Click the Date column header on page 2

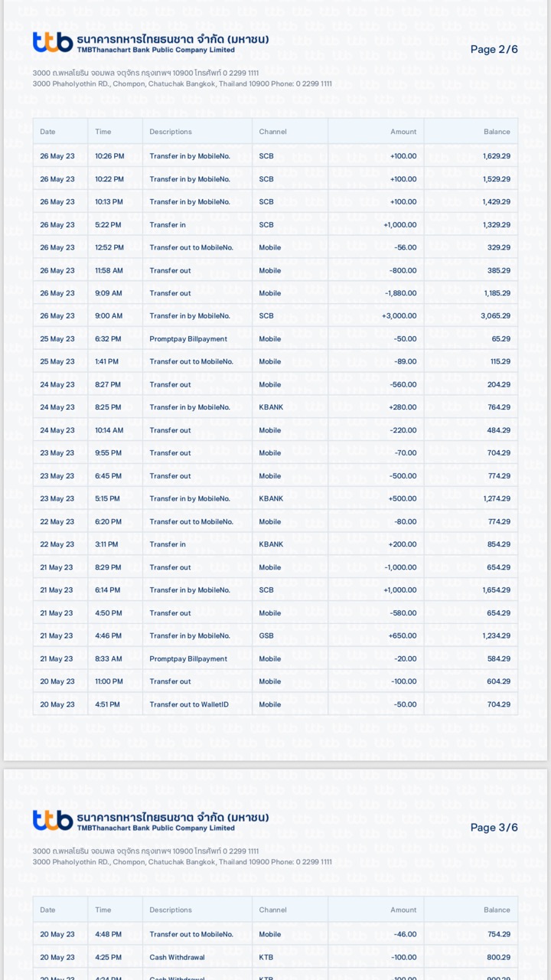click(47, 132)
